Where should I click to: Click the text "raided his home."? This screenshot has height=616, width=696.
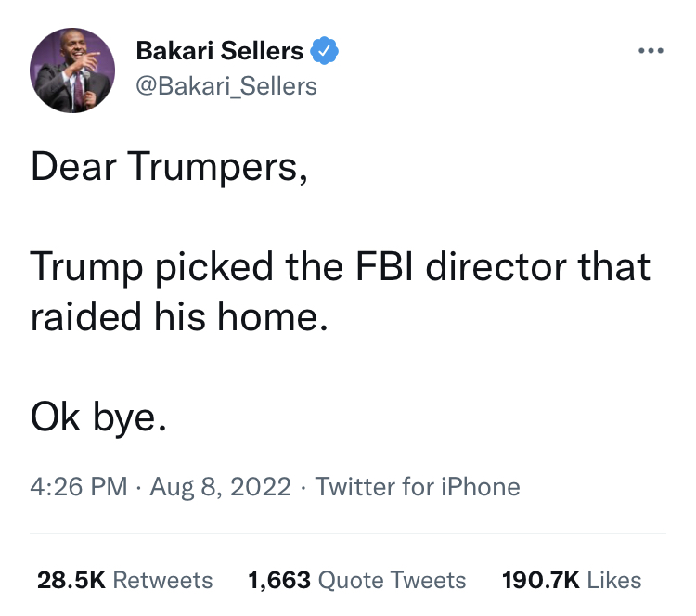tap(180, 316)
